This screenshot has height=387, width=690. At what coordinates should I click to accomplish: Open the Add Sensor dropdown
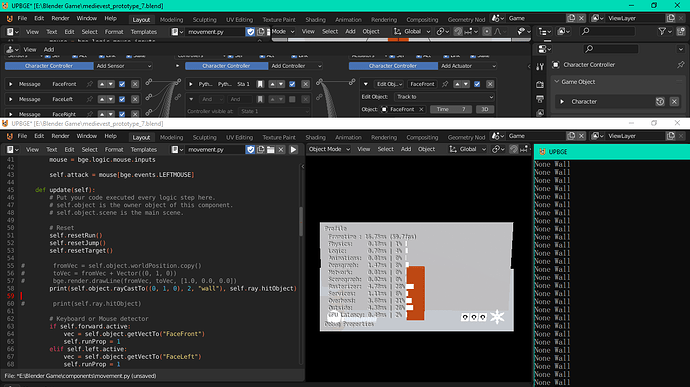point(124,66)
